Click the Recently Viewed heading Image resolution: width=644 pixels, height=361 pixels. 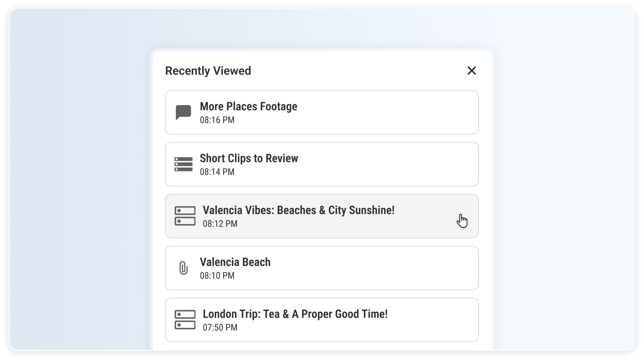(208, 71)
